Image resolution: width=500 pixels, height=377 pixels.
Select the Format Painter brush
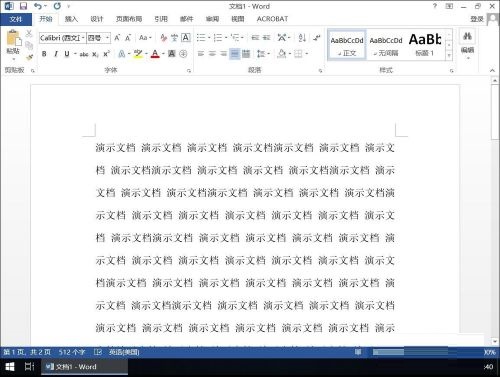29,57
